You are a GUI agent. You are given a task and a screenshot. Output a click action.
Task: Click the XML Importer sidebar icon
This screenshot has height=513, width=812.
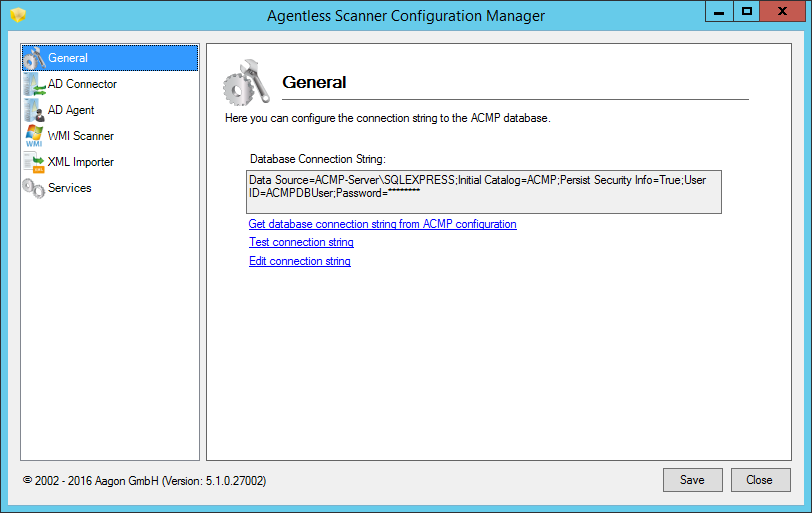coord(34,162)
